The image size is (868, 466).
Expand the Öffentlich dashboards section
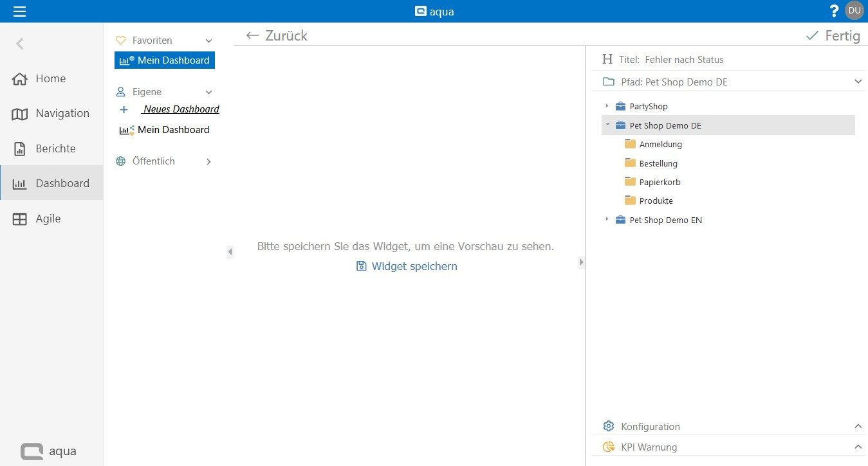click(208, 161)
